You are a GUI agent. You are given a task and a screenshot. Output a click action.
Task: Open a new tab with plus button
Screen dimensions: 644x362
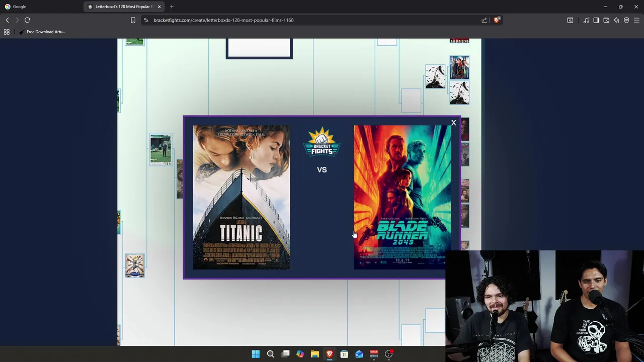172,7
